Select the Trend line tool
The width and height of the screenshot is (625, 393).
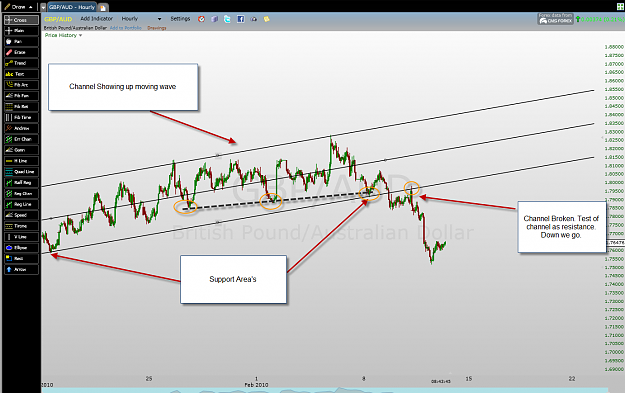click(22, 63)
